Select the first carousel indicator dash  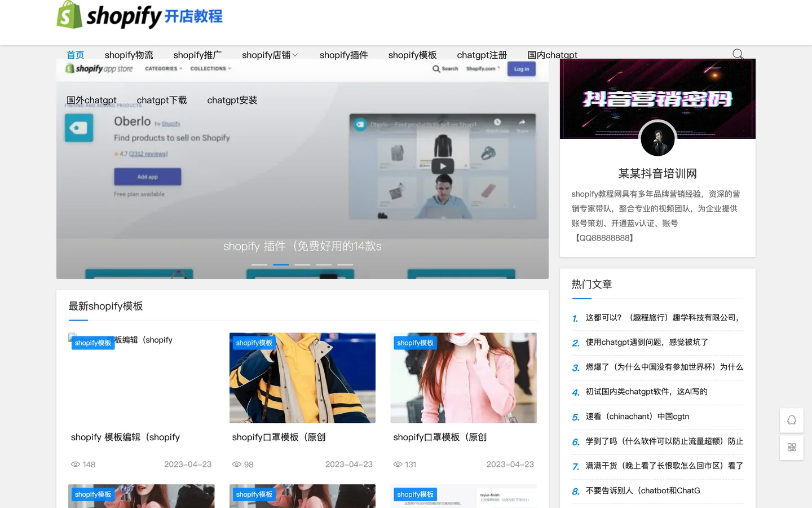259,264
